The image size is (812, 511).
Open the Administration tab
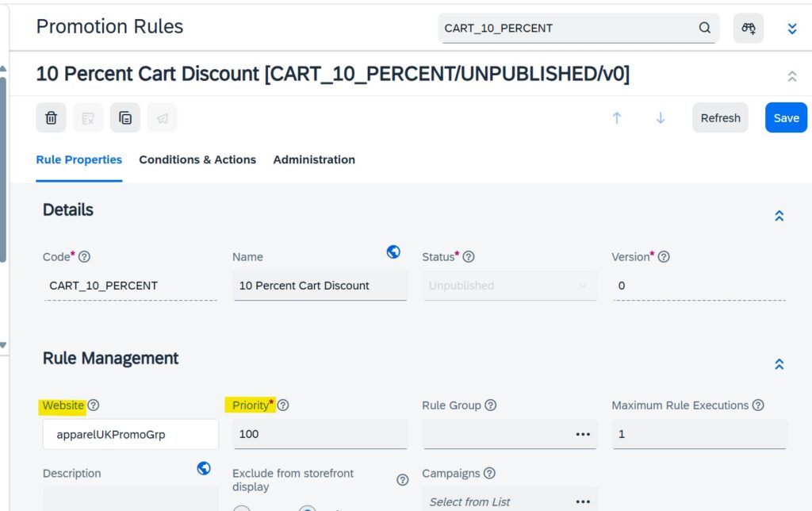coord(314,159)
